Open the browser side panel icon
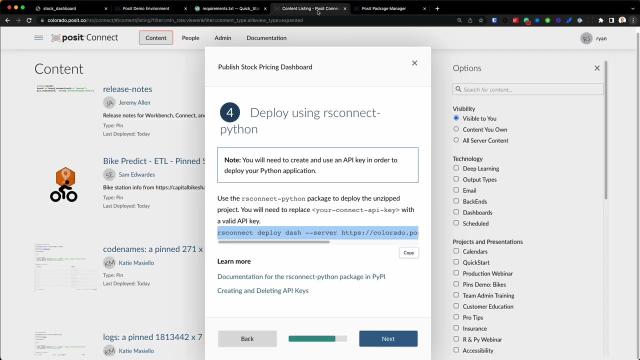The height and width of the screenshot is (360, 640). pyautogui.click(x=611, y=20)
